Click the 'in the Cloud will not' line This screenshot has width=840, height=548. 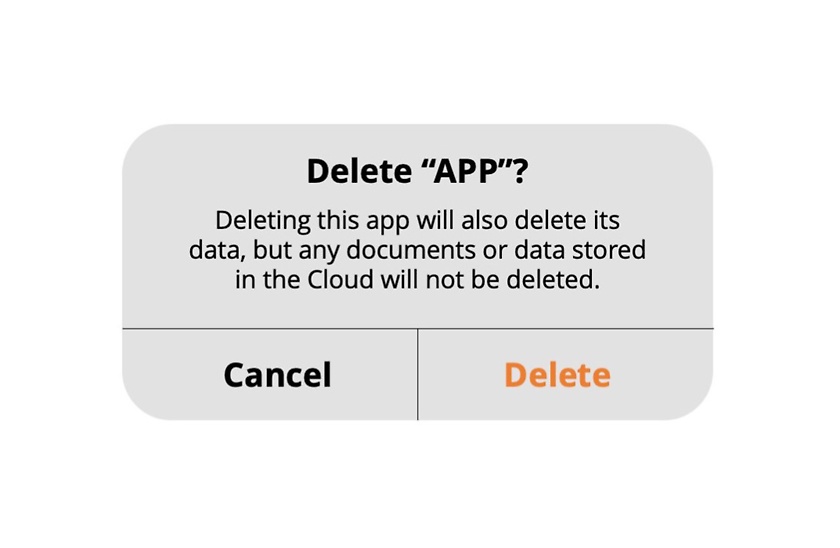pos(417,280)
